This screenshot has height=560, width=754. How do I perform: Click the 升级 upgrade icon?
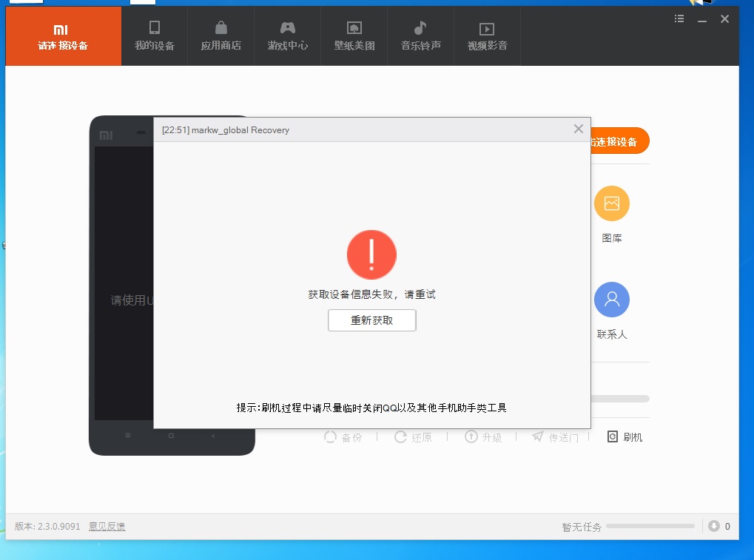tap(483, 437)
